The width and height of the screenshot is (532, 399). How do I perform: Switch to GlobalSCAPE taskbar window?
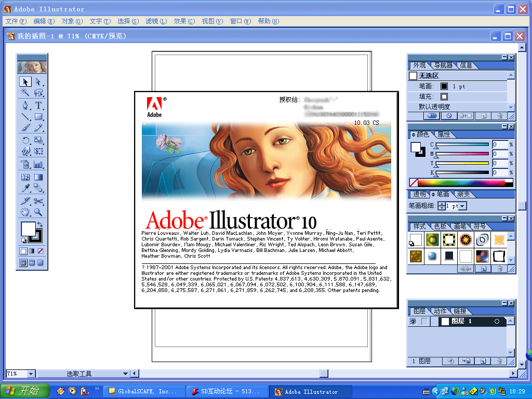[x=144, y=392]
